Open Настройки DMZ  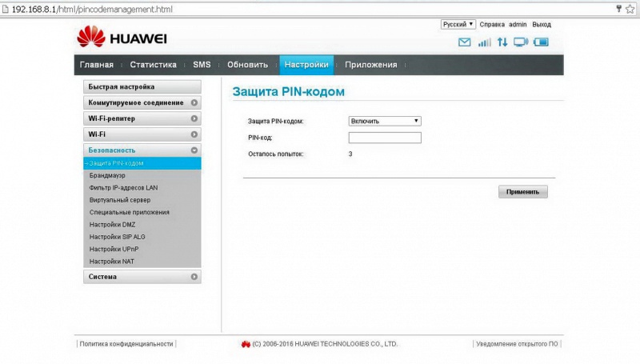coord(112,225)
